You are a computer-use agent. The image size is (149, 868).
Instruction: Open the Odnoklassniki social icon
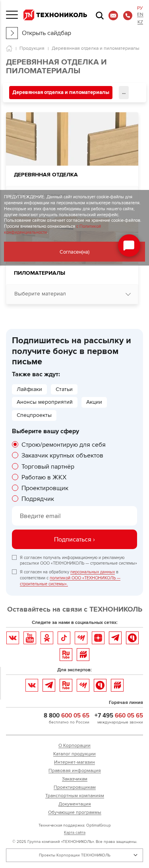tap(47, 638)
